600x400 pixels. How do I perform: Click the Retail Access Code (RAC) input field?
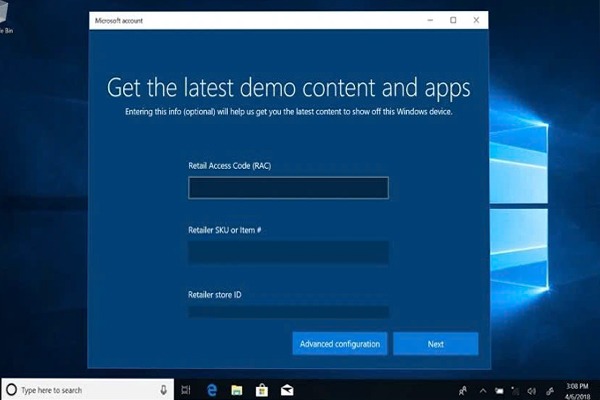[x=289, y=188]
